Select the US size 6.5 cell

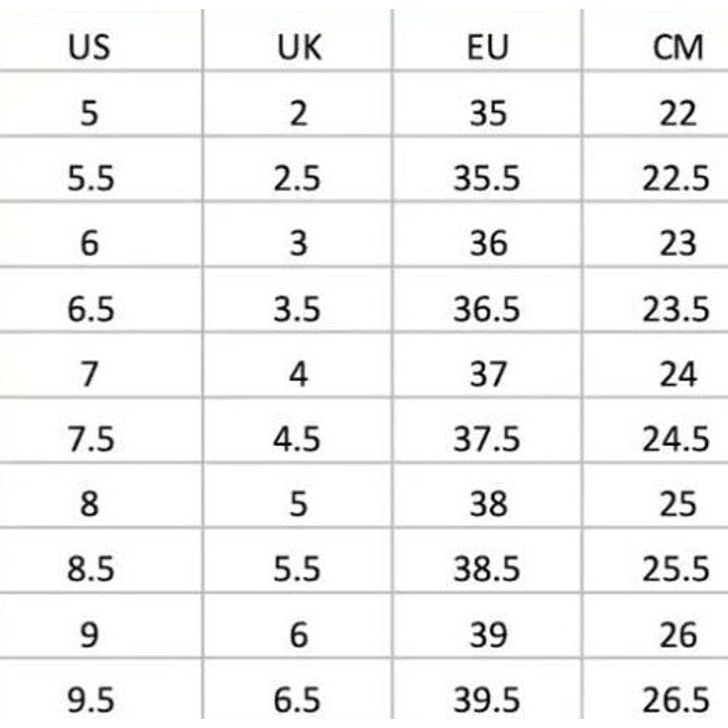pyautogui.click(x=90, y=309)
